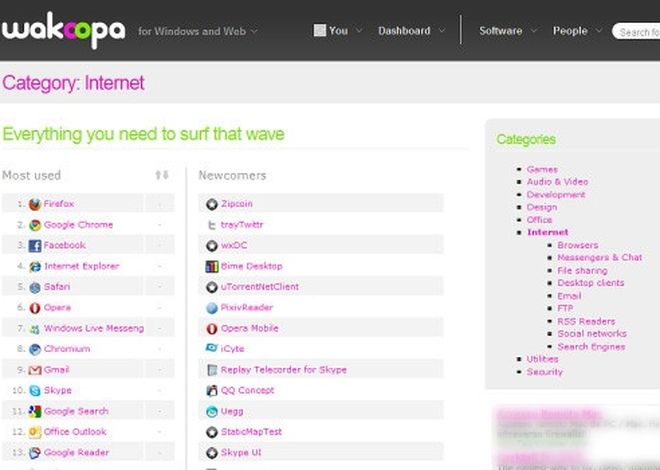Click the Windows Live Messenger icon
The image size is (660, 470).
[x=35, y=329]
